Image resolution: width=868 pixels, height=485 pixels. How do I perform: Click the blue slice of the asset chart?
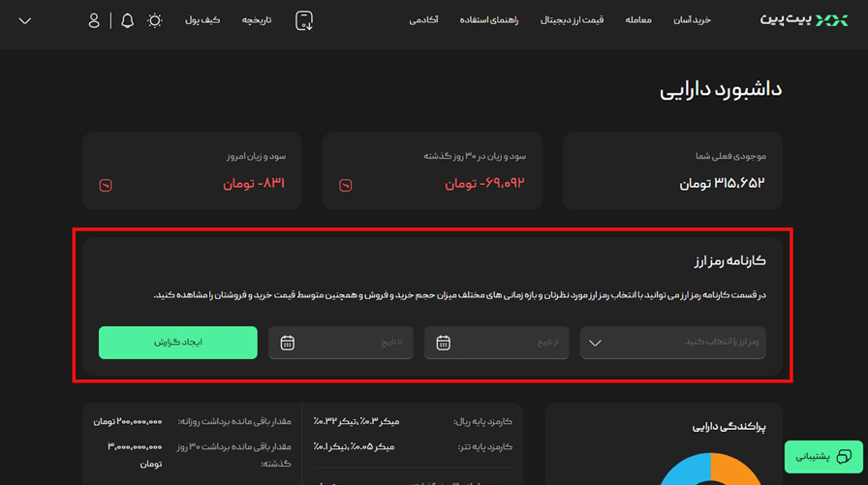[x=684, y=469]
